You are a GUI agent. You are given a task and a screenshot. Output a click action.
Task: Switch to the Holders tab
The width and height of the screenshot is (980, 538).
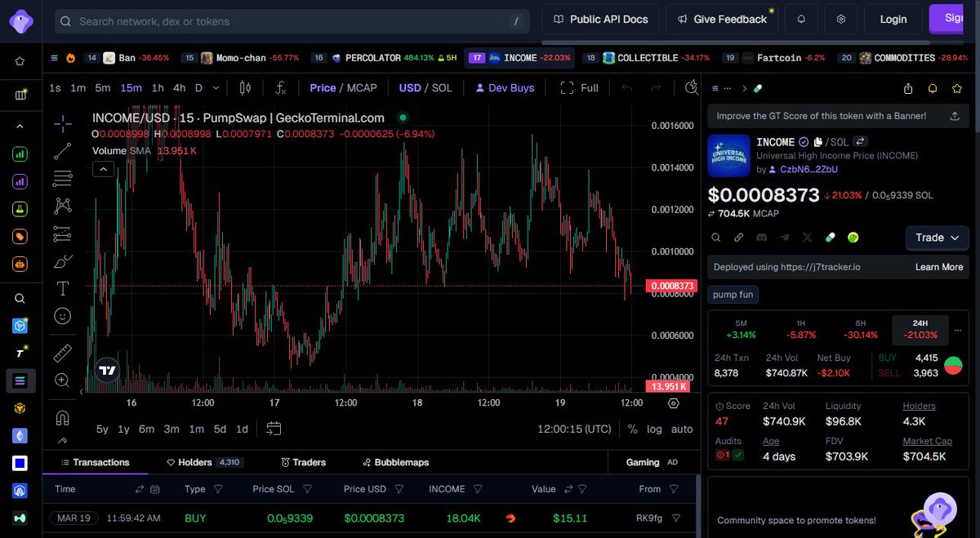tap(203, 462)
